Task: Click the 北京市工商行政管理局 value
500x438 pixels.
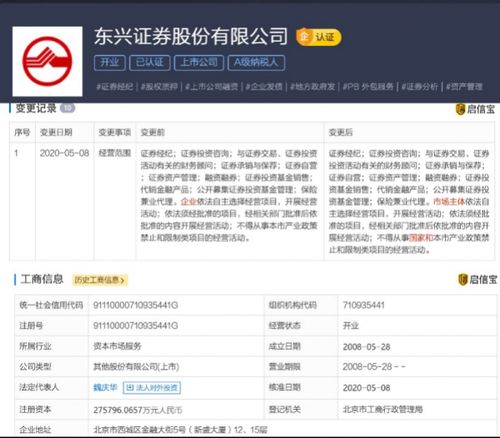Action: click(x=383, y=409)
